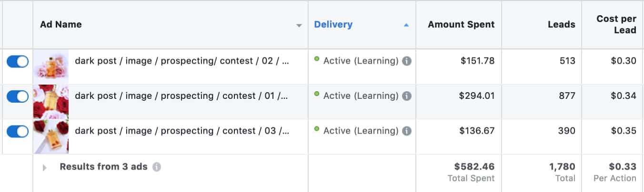Sort by the Leads column header

(x=561, y=25)
